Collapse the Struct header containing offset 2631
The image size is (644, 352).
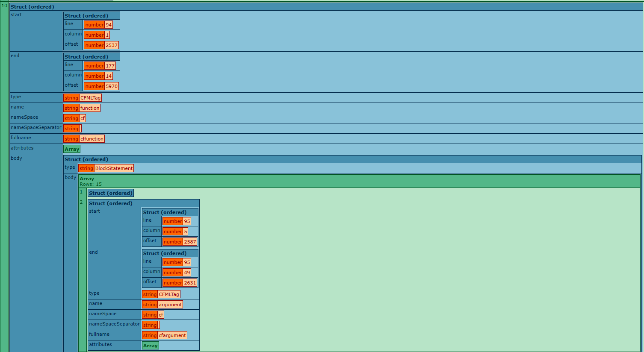point(165,253)
